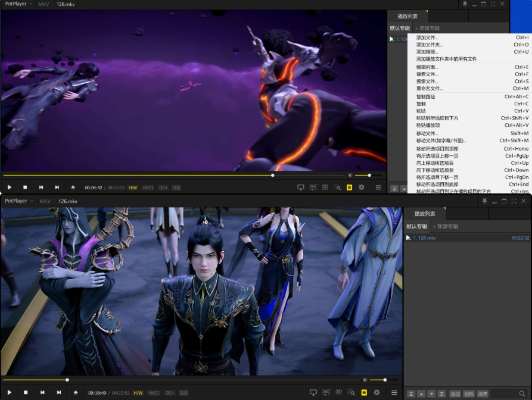Click the 3D mode icon in upper player
This screenshot has width=532, height=400.
coord(325,187)
